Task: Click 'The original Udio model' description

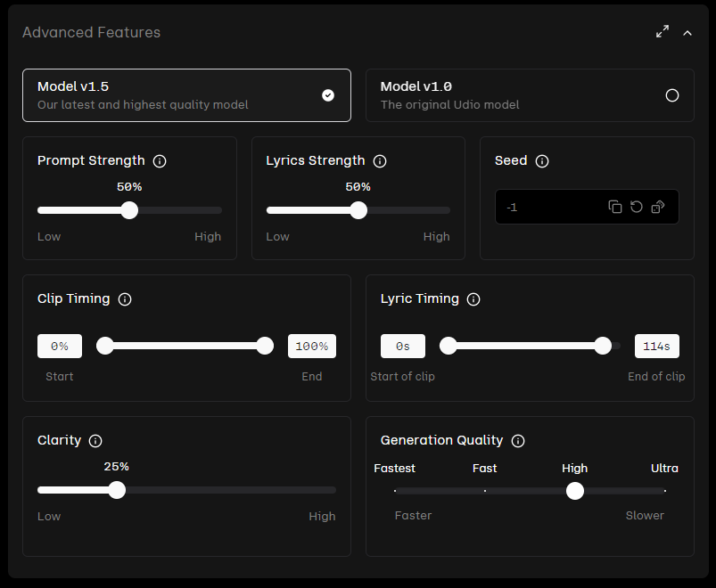Action: (x=449, y=105)
